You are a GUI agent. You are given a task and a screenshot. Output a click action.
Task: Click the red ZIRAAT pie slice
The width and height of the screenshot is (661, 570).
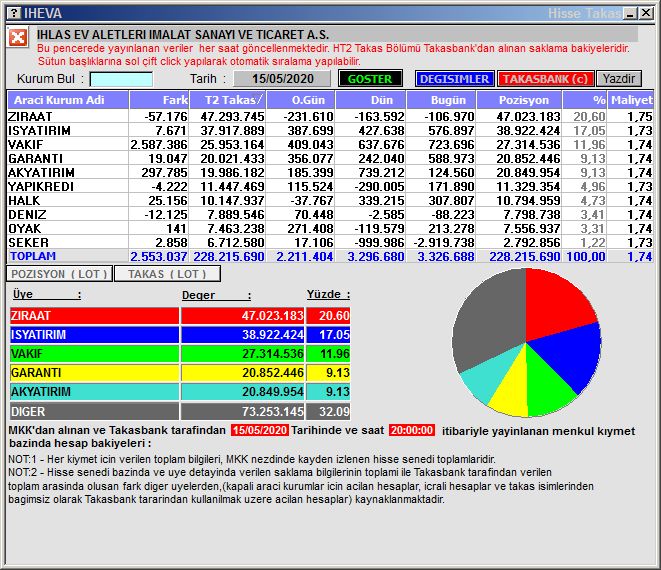click(554, 306)
